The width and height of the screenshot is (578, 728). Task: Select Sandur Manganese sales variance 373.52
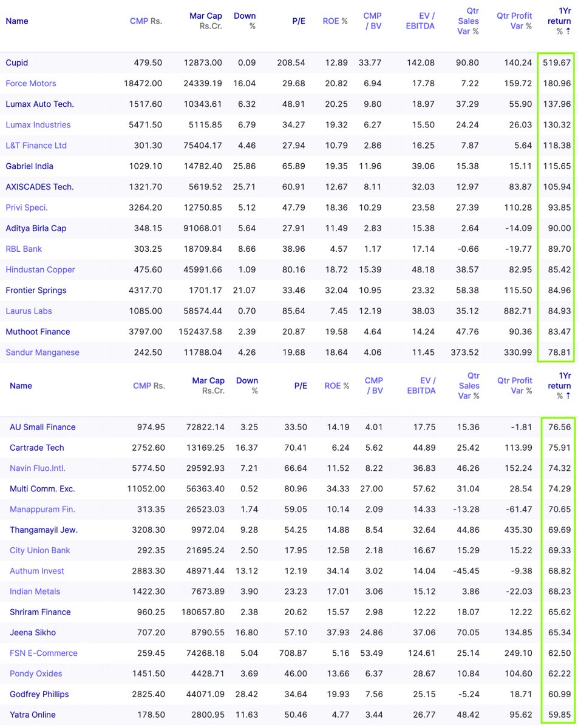[464, 351]
